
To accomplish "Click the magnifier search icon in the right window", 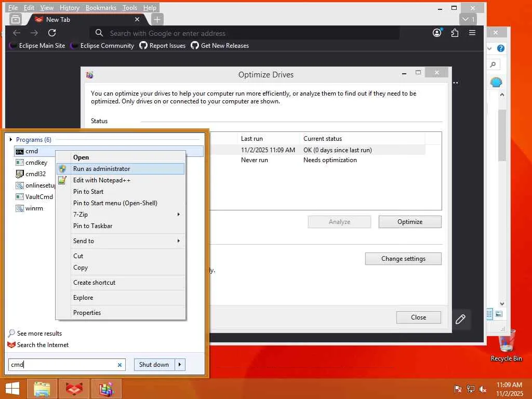I will tap(493, 64).
